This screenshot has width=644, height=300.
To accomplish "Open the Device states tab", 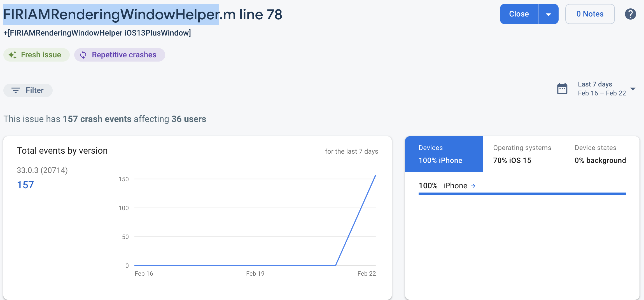I will [600, 154].
